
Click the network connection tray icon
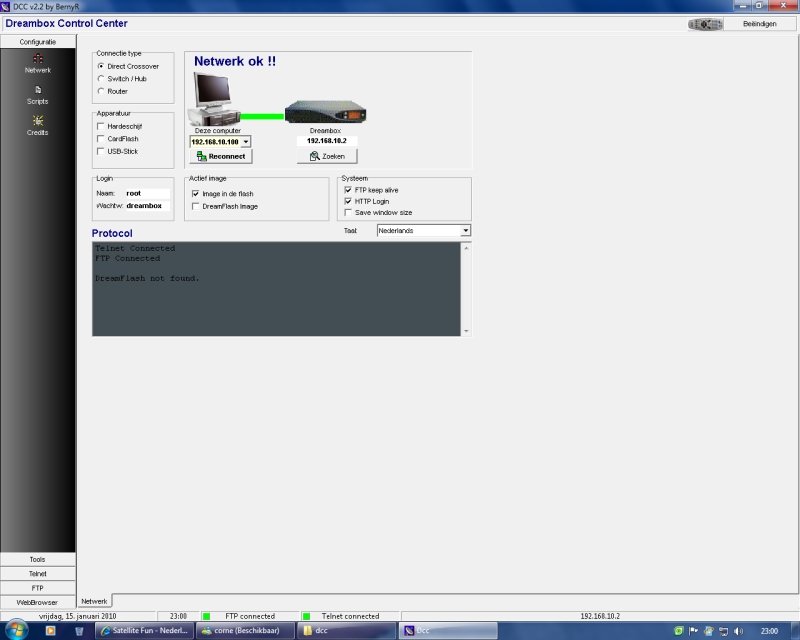[723, 631]
